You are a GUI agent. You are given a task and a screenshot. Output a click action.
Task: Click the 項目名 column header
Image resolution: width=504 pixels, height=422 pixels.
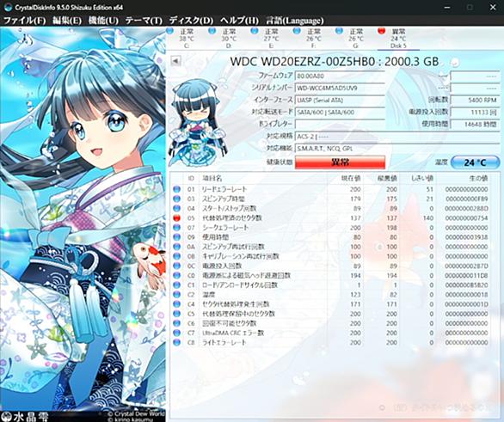pyautogui.click(x=212, y=179)
